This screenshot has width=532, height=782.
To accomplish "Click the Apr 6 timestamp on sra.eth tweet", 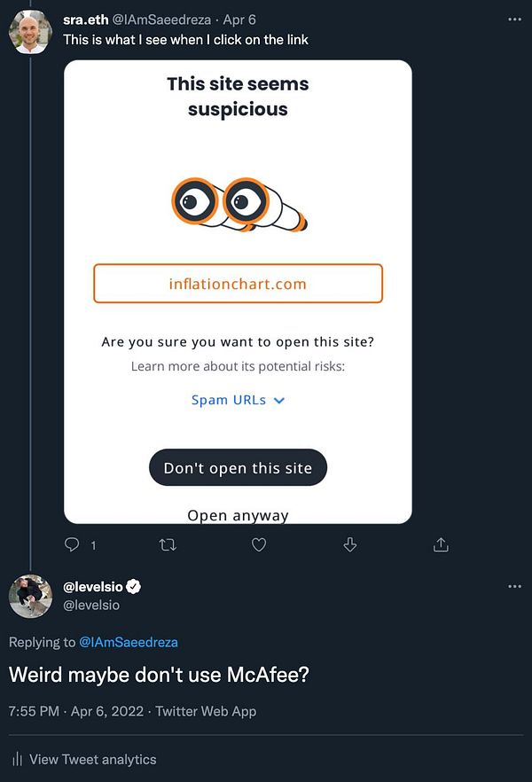I will coord(242,18).
